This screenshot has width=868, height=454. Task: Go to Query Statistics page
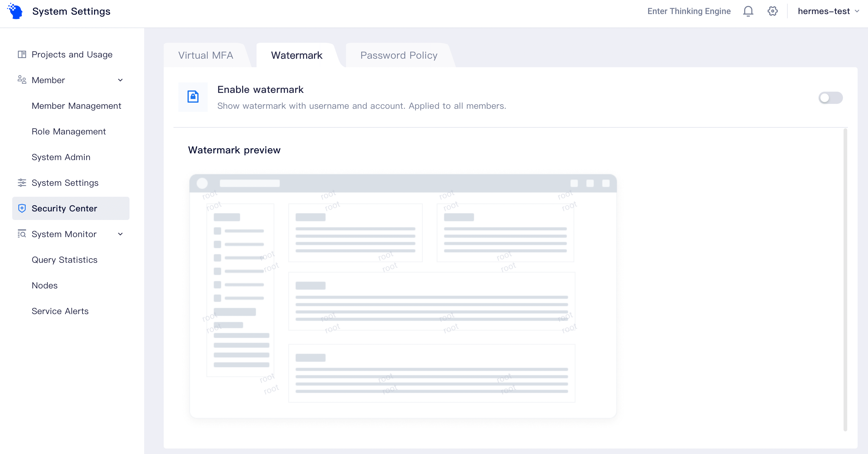(64, 260)
